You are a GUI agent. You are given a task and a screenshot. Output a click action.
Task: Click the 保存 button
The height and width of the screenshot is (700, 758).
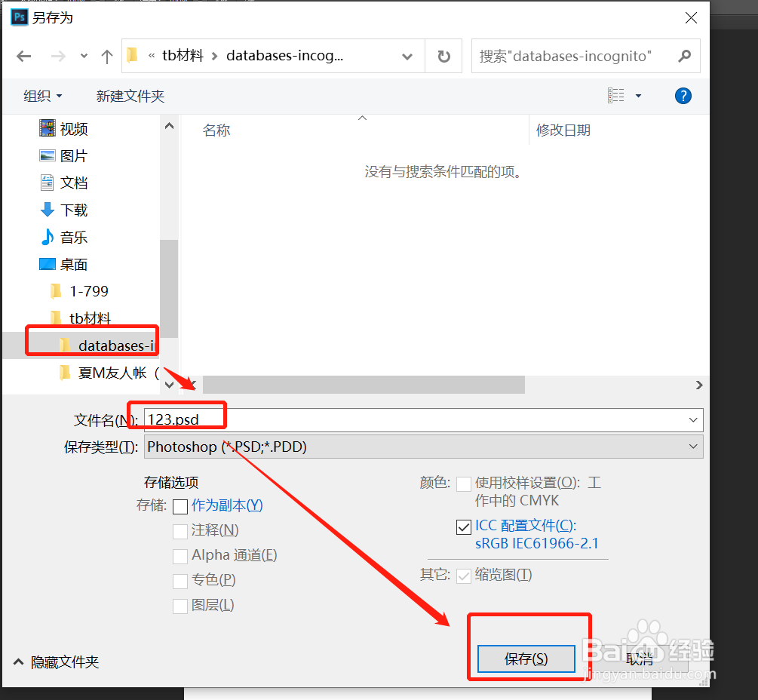pos(526,659)
